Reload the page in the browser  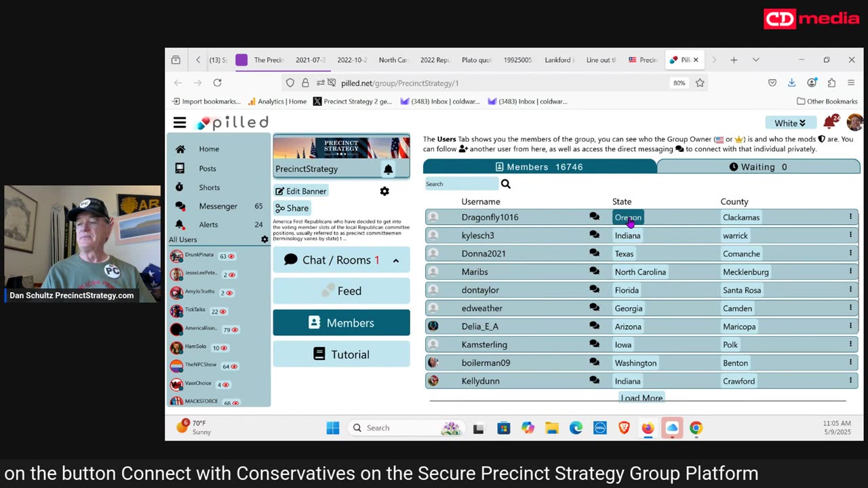217,83
